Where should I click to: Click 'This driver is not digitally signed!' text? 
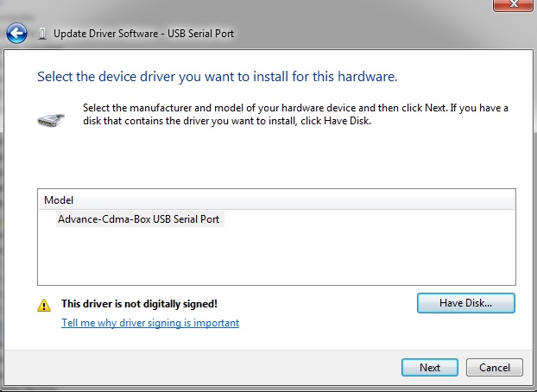139,304
